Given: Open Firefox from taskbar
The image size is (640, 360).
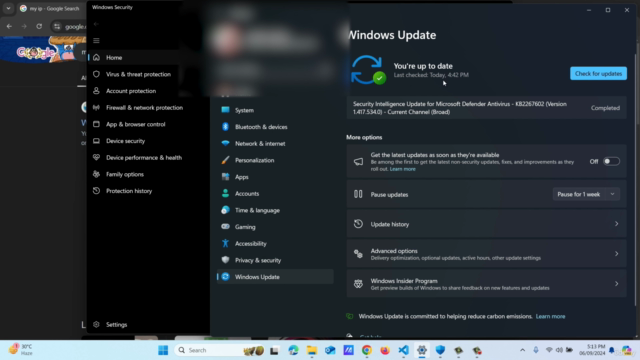Looking at the screenshot, I should (x=385, y=350).
